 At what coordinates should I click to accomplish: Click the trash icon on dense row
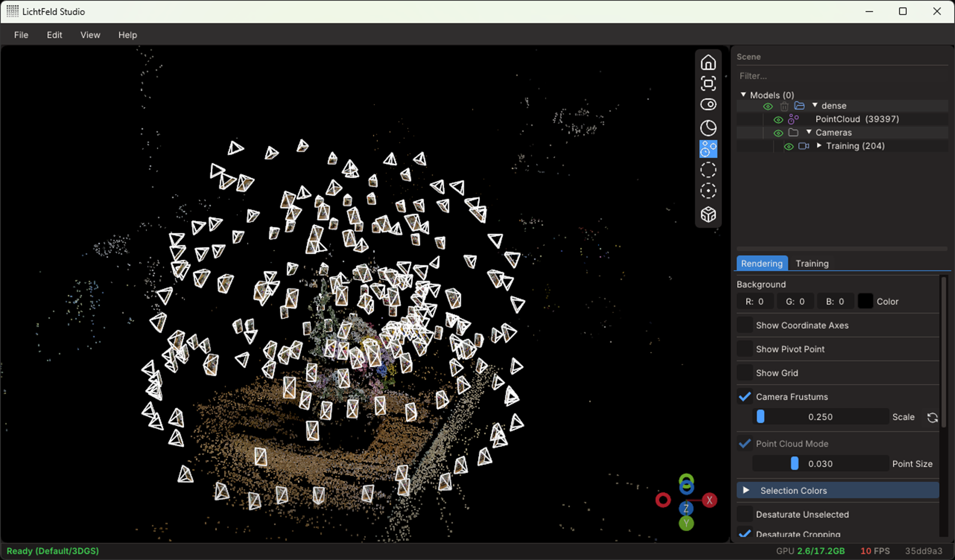[784, 106]
